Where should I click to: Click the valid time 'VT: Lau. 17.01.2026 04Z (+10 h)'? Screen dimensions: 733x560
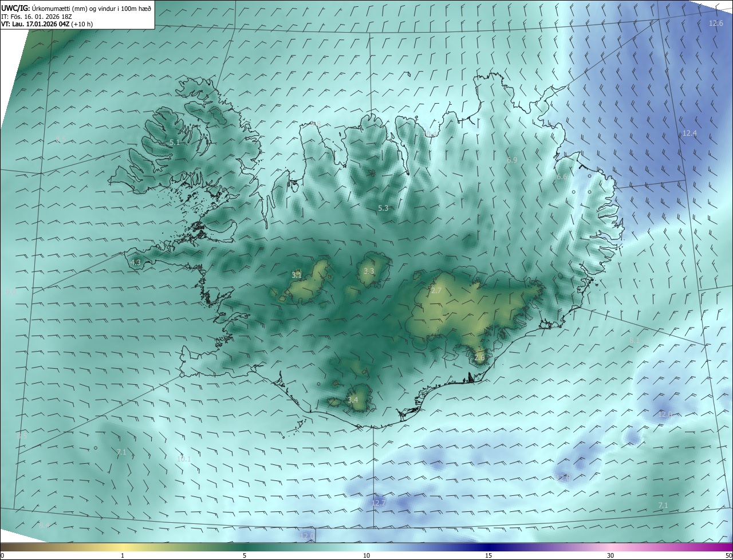tap(47, 24)
